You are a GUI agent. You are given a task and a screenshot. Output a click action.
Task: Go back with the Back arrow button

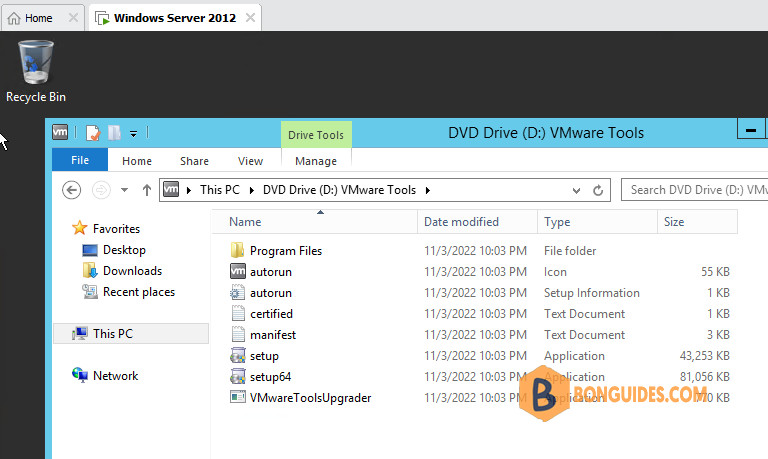[72, 190]
